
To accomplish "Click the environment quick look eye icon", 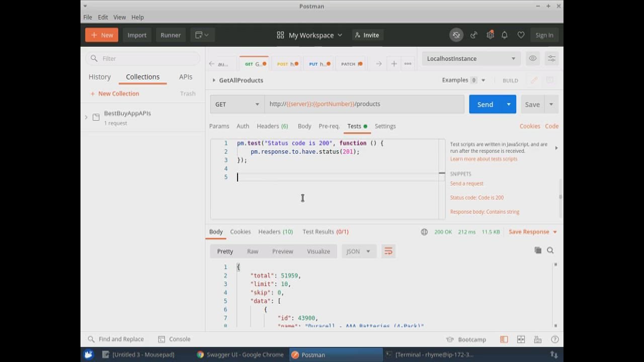I will pyautogui.click(x=533, y=58).
